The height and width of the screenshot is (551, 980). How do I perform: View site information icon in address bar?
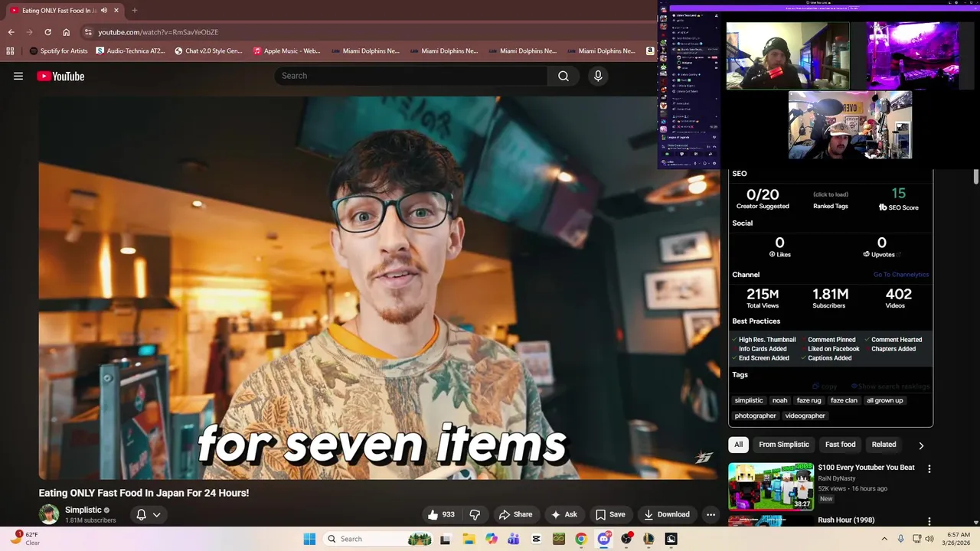coord(88,32)
